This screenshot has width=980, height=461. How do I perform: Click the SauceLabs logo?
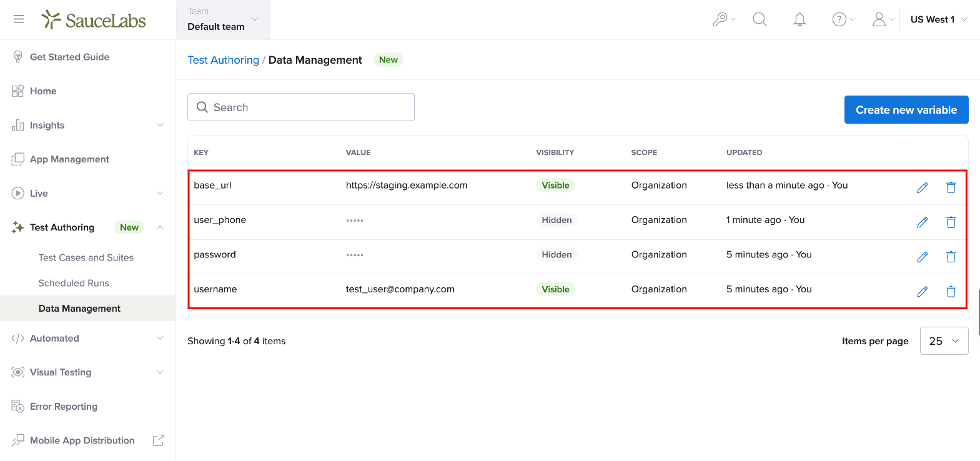(x=94, y=20)
